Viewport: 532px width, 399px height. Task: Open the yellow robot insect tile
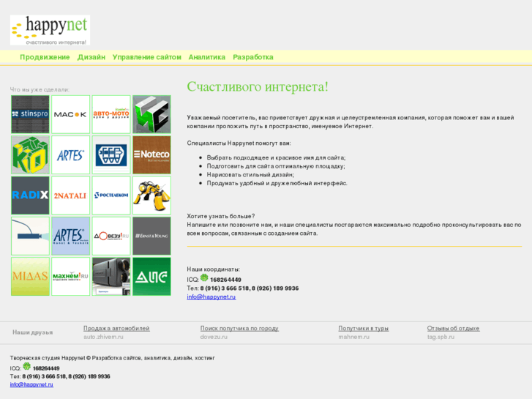(151, 195)
